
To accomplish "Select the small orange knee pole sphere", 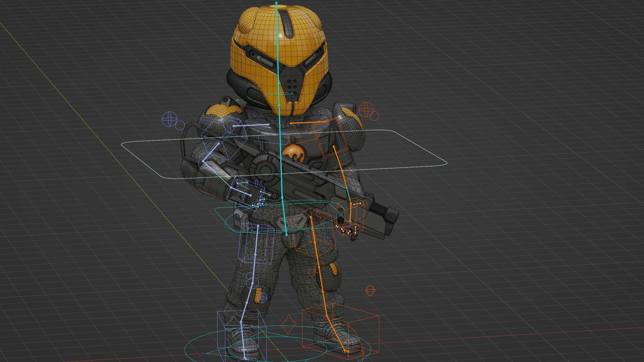I will pyautogui.click(x=370, y=290).
